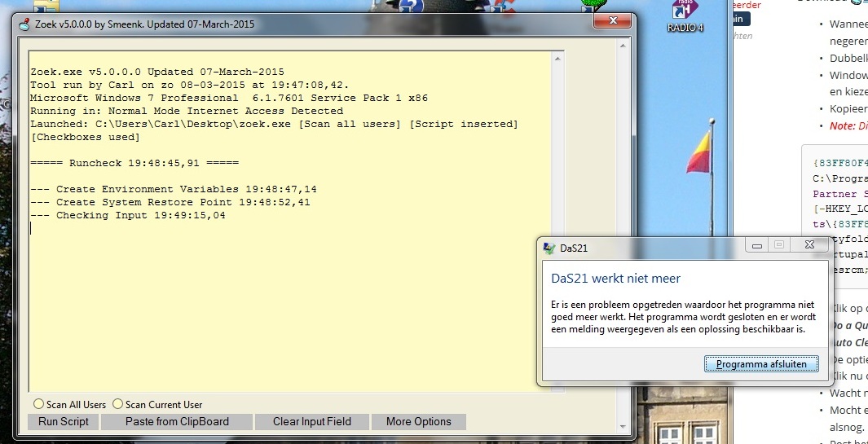The width and height of the screenshot is (868, 444).
Task: Click the 'Runcheck 19:48:45,91' line
Action: point(134,163)
